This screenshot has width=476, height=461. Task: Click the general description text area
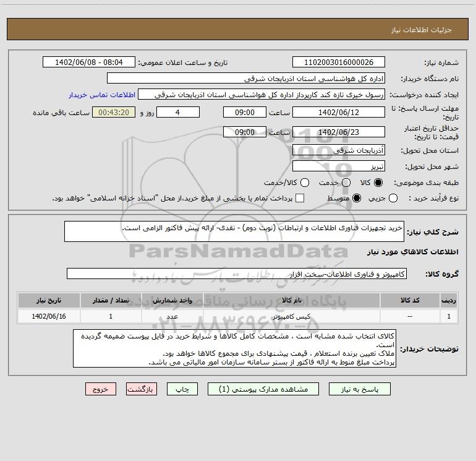click(x=234, y=231)
